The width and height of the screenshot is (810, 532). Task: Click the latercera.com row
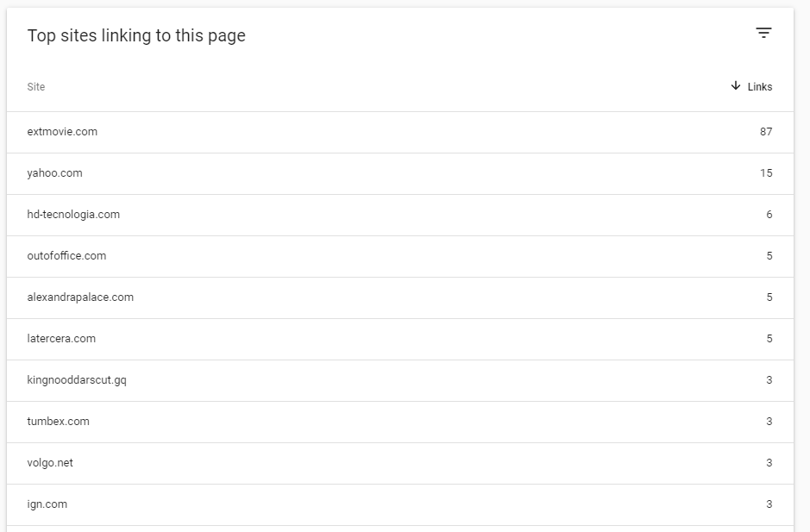(x=400, y=339)
